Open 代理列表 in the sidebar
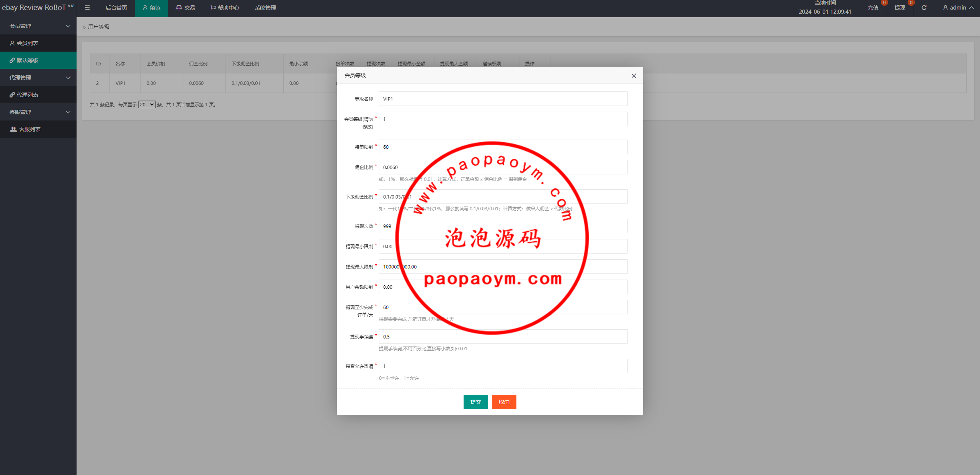 (38, 95)
